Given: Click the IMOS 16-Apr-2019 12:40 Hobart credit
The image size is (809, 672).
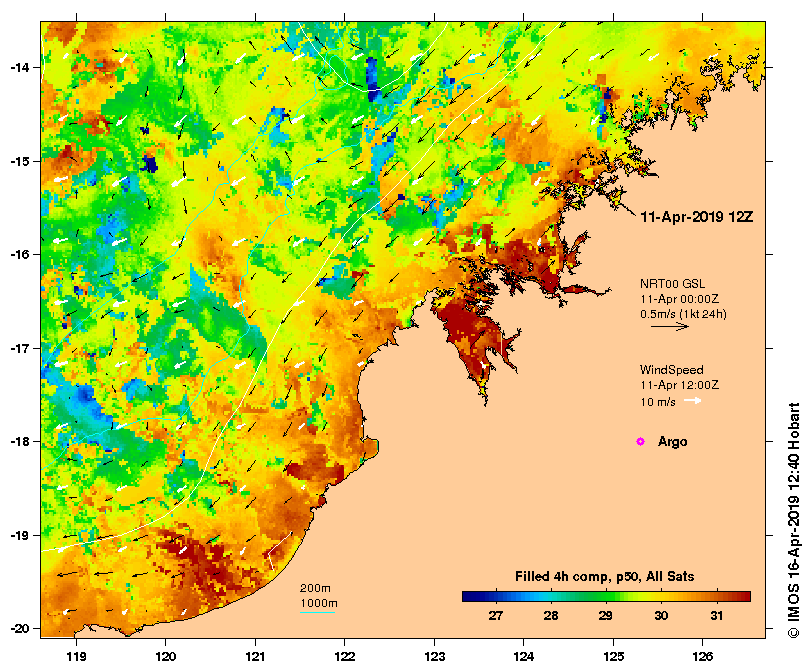Looking at the screenshot, I should point(794,520).
